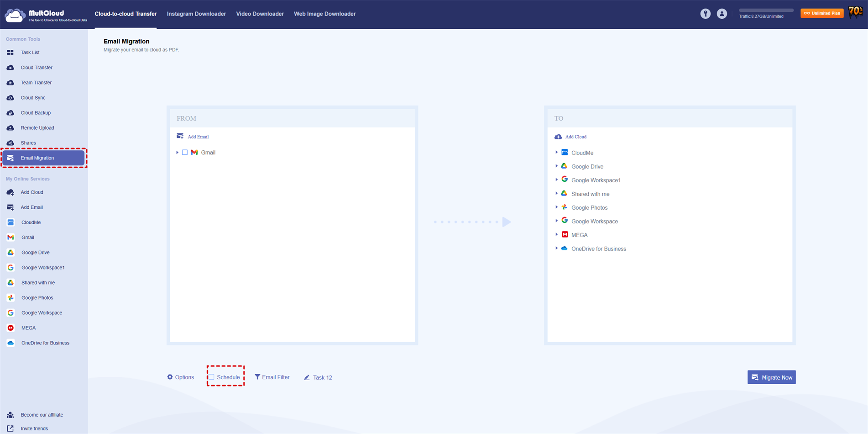The width and height of the screenshot is (868, 434).
Task: Click the Task 12 name field
Action: (x=323, y=377)
